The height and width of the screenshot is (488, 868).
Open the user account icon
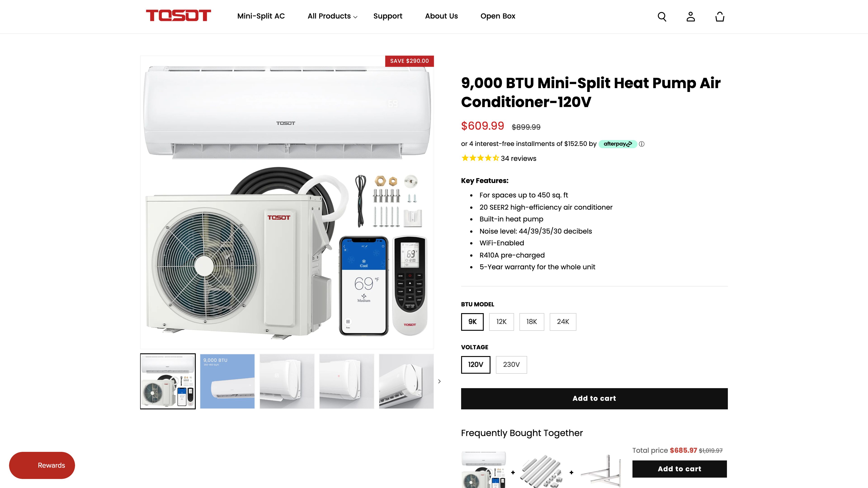click(691, 16)
